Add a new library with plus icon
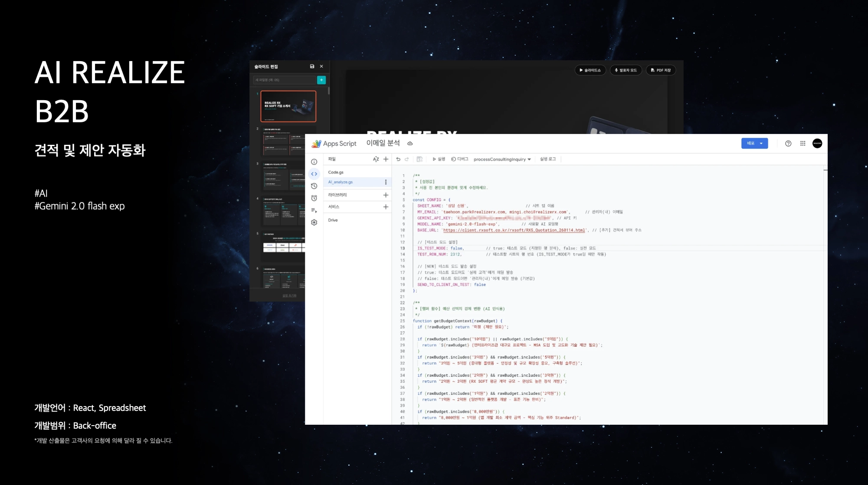Image resolution: width=868 pixels, height=485 pixels. (385, 195)
